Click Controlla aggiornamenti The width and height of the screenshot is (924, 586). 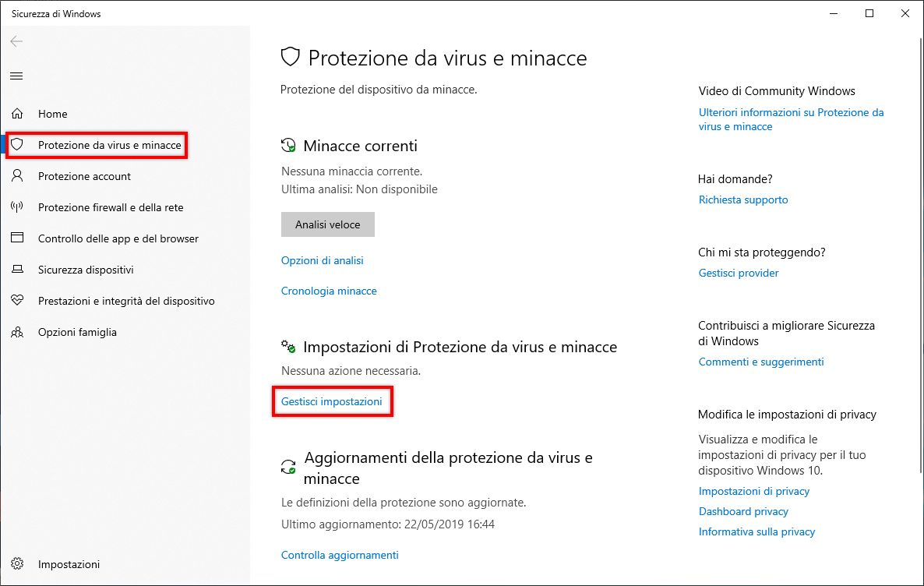(x=340, y=555)
